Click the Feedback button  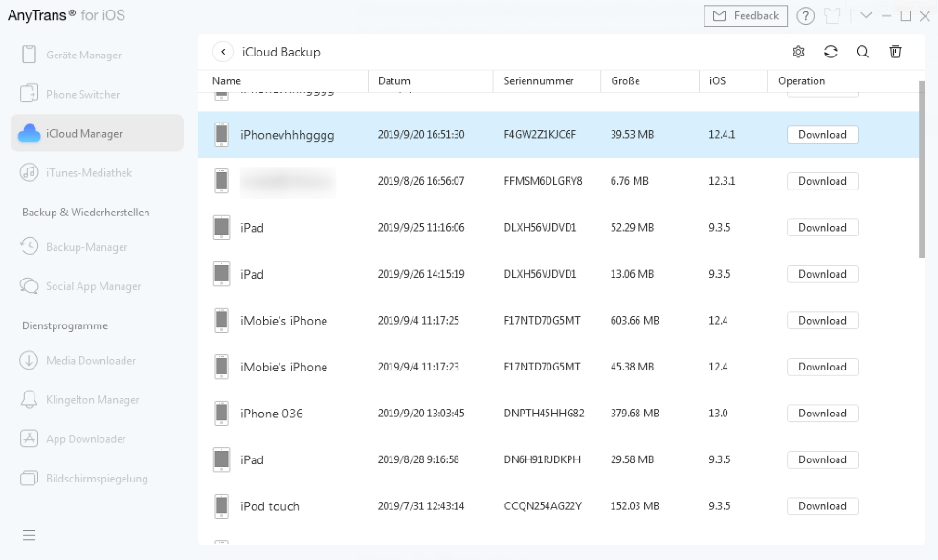746,16
